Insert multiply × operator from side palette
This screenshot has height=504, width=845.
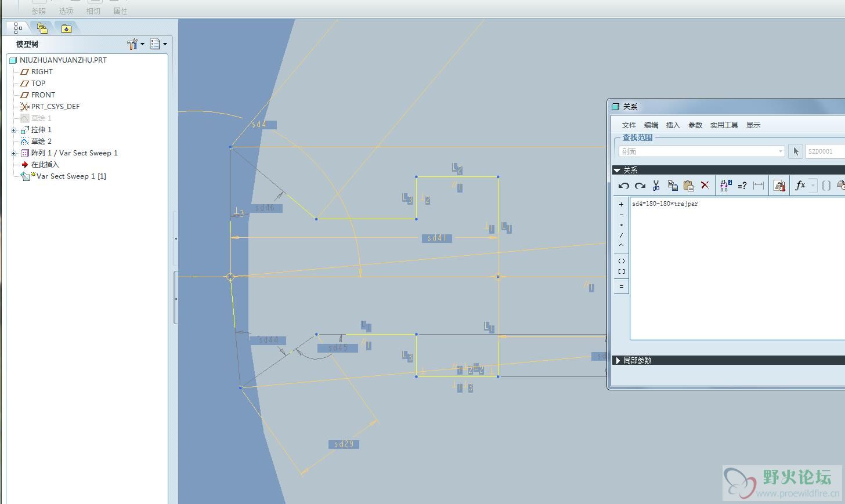pos(622,225)
